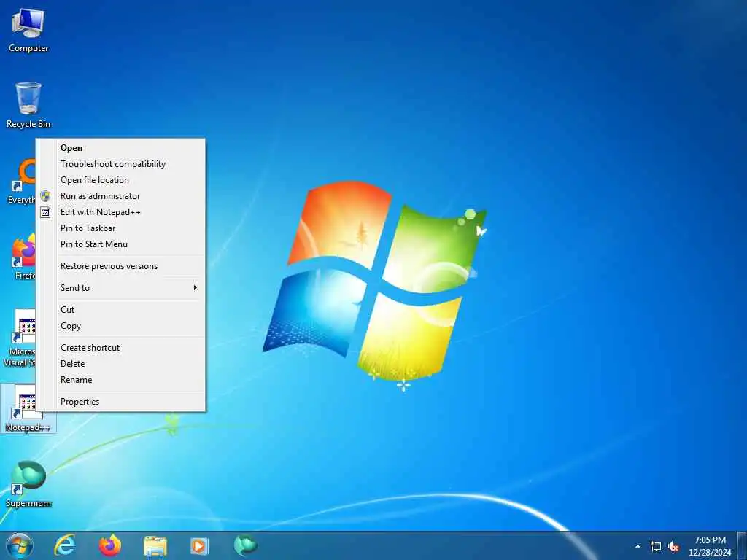This screenshot has width=747, height=560.
Task: Launch Internet Explorer from taskbar
Action: coord(65,545)
